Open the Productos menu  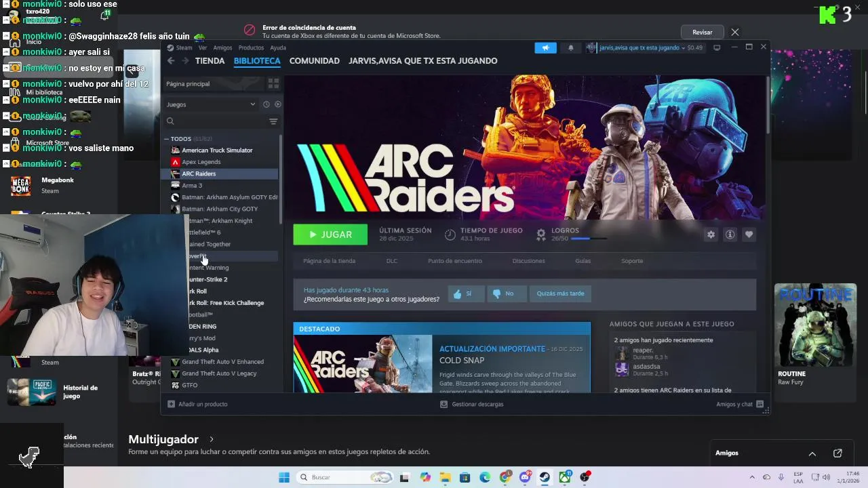point(251,47)
